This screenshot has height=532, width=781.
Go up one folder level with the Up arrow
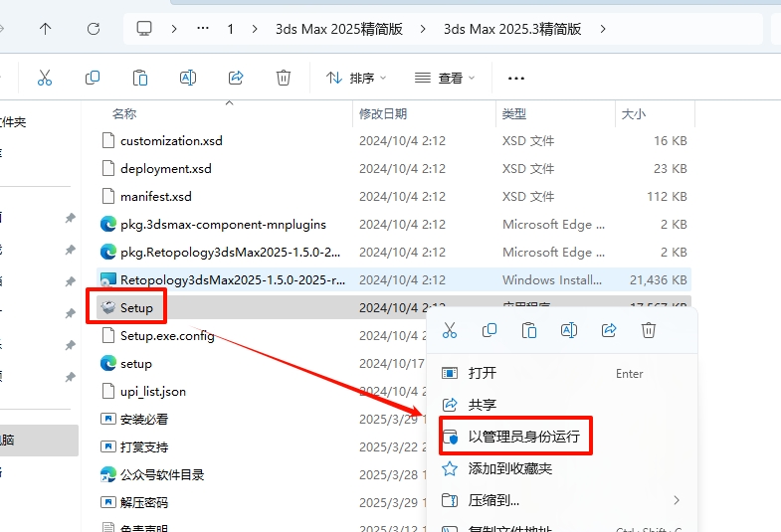click(46, 29)
